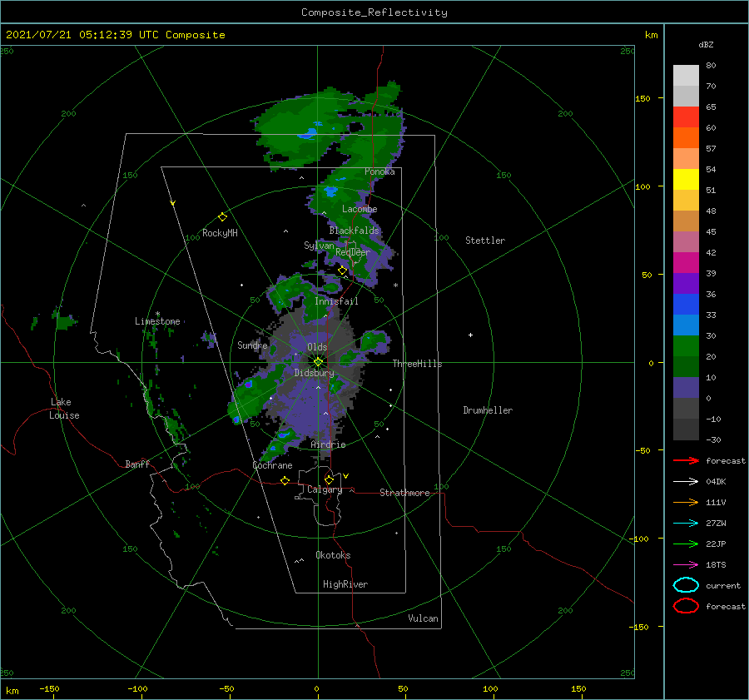The height and width of the screenshot is (700, 749).
Task: Click the orange 111V arrow legend icon
Action: click(x=686, y=502)
